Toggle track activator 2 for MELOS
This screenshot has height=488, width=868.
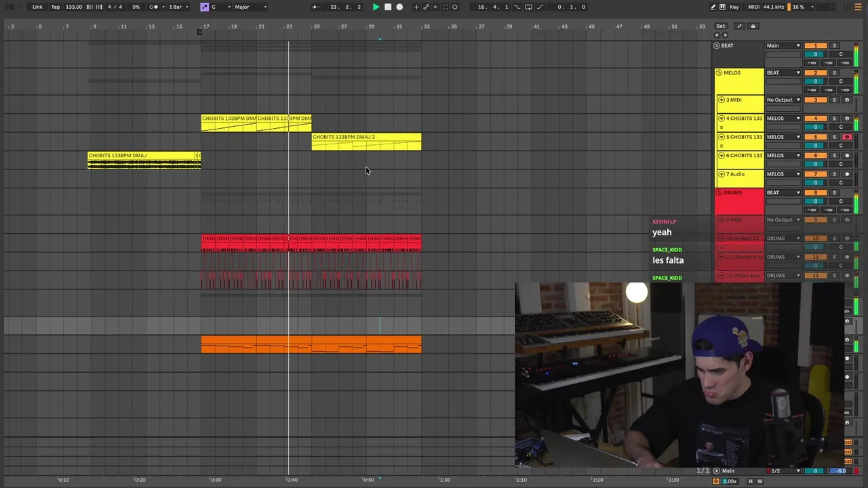[x=816, y=73]
